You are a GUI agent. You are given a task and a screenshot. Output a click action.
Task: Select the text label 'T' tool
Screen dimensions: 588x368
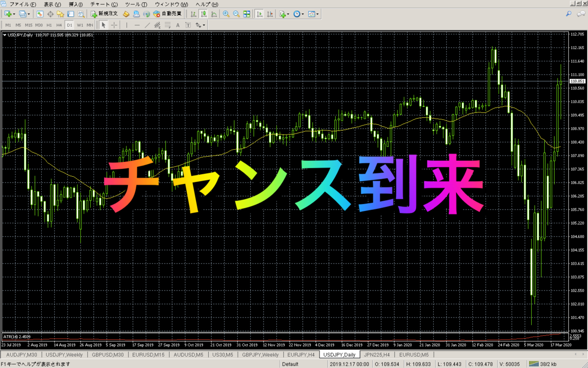coord(188,25)
